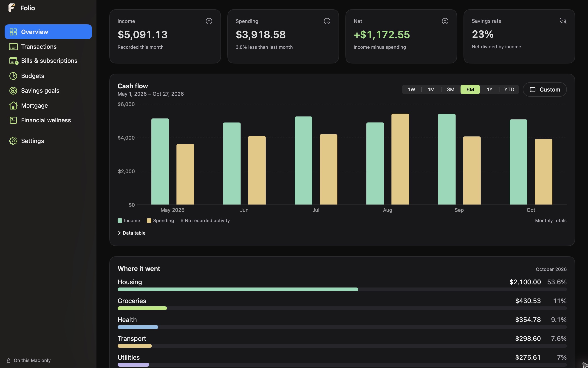Click the up-arrow icon on Income card

tap(209, 21)
